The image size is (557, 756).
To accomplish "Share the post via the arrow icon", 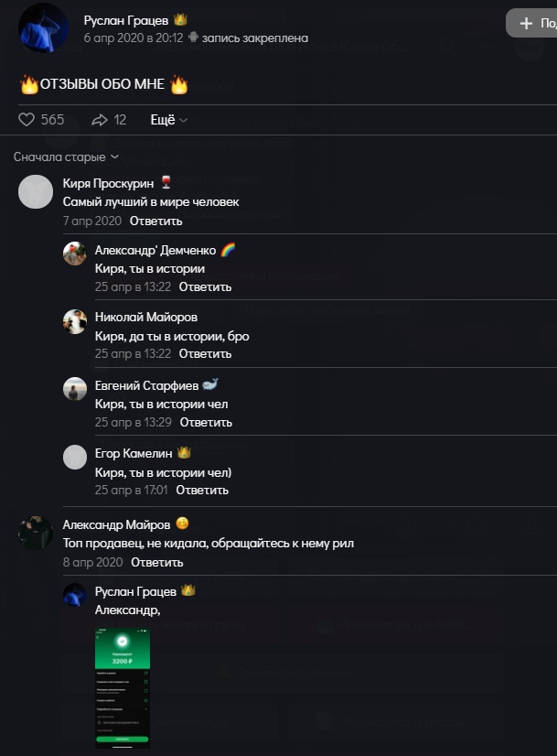I will (100, 120).
